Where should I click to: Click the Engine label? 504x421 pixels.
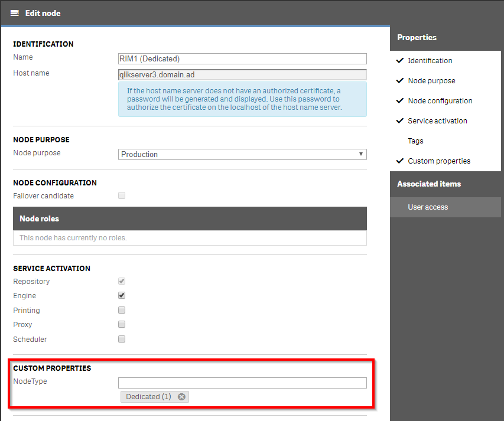click(24, 295)
